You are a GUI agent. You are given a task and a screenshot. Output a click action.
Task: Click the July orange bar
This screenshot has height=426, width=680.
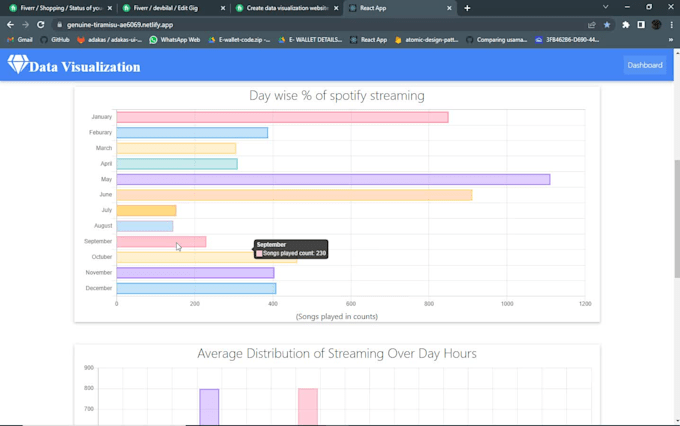pyautogui.click(x=146, y=210)
